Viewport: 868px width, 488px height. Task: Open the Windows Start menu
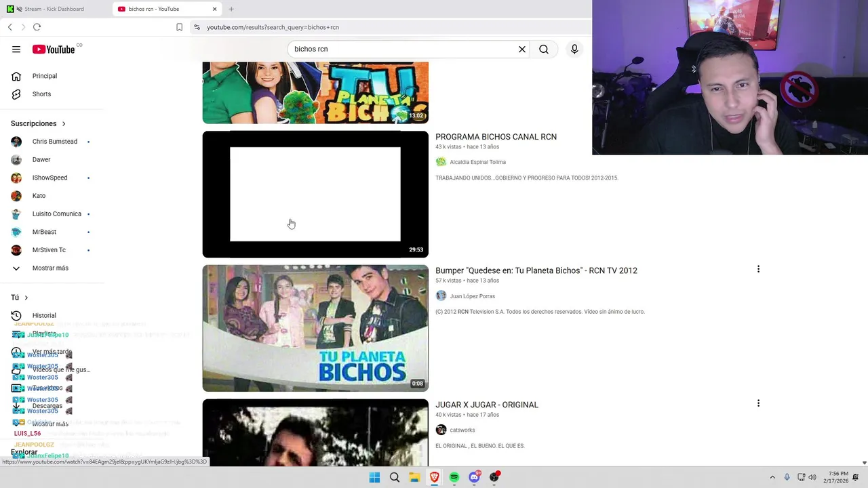point(374,477)
